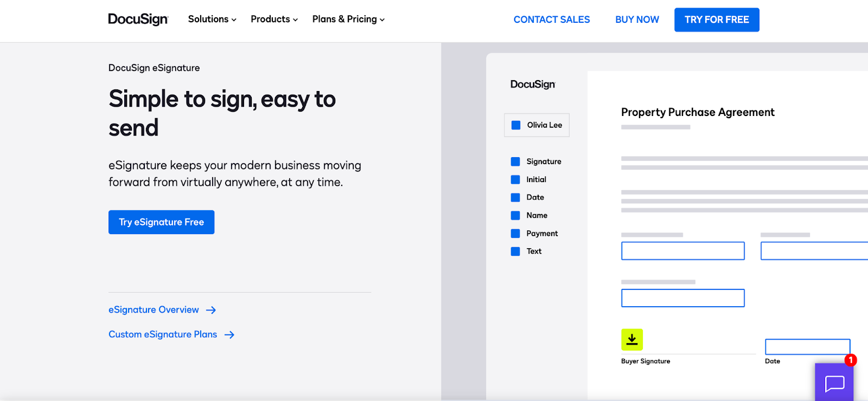Click the first input field in agreement

point(683,251)
